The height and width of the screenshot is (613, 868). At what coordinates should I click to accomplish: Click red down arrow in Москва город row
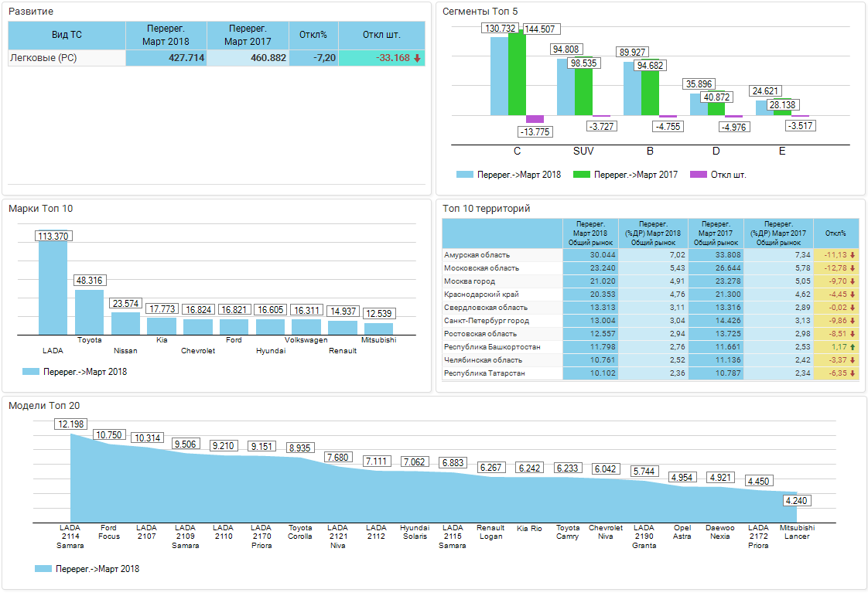853,281
